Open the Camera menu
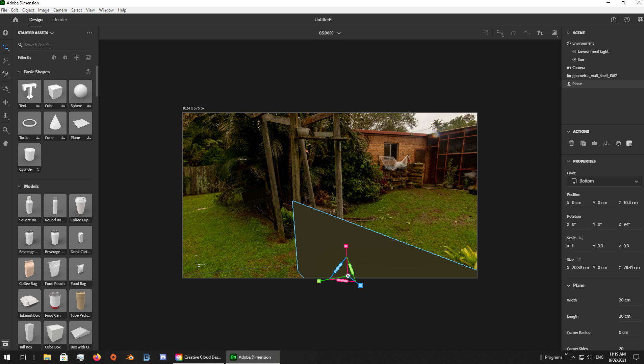The image size is (644, 364). (x=60, y=10)
